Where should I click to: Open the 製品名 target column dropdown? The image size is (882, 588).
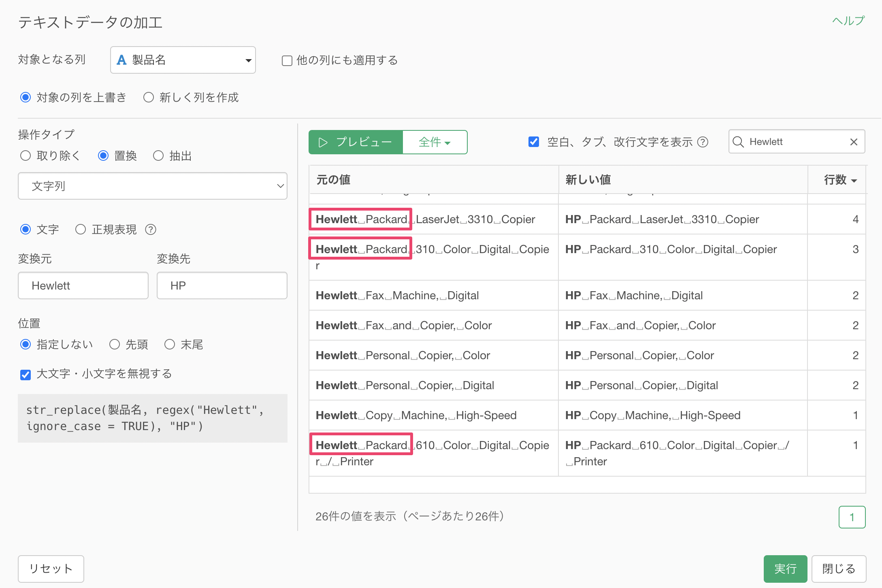click(x=183, y=60)
